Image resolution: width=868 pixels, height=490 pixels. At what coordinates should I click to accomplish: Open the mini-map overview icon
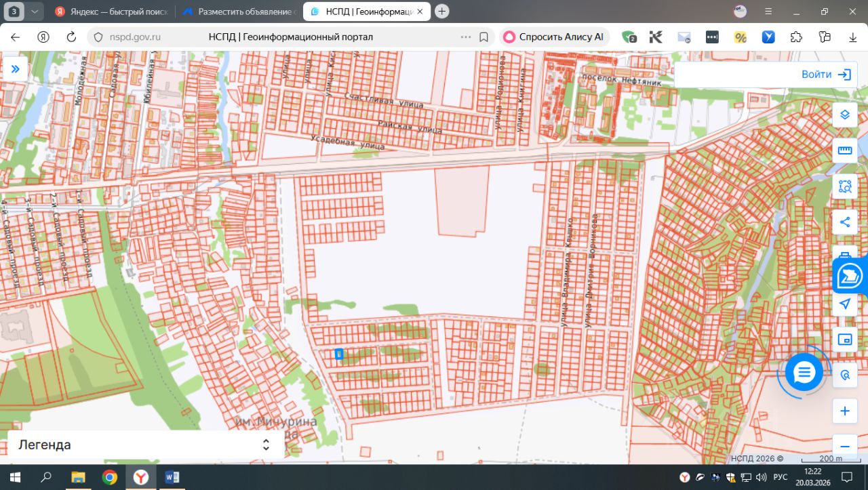click(x=845, y=339)
